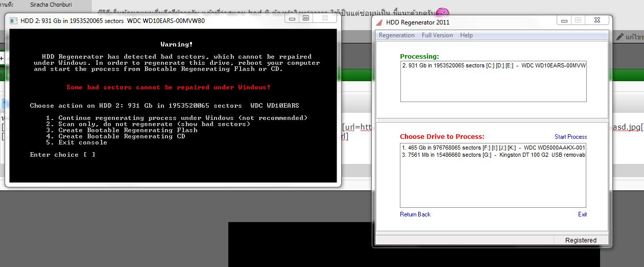Close the HDD Regenerator 2011 window
644x267 pixels.
point(597,20)
